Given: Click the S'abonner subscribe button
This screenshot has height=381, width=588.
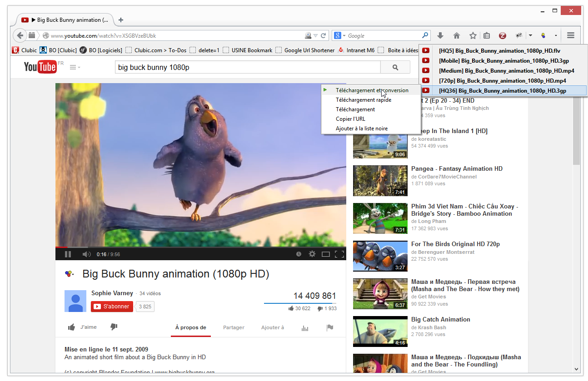Looking at the screenshot, I should (112, 307).
